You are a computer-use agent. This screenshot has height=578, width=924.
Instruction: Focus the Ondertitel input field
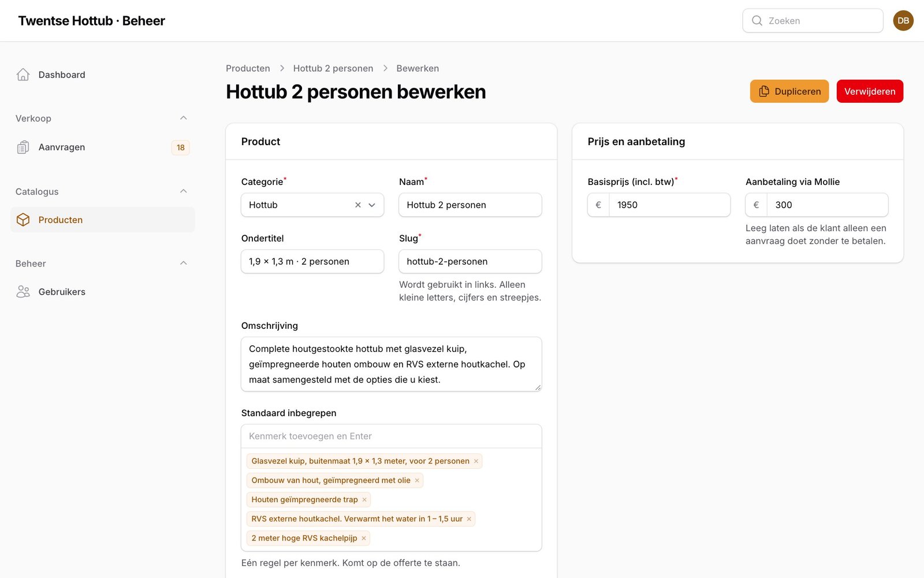(312, 262)
